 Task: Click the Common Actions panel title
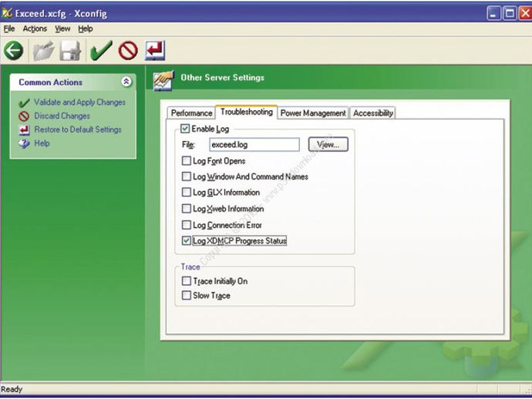pyautogui.click(x=51, y=82)
